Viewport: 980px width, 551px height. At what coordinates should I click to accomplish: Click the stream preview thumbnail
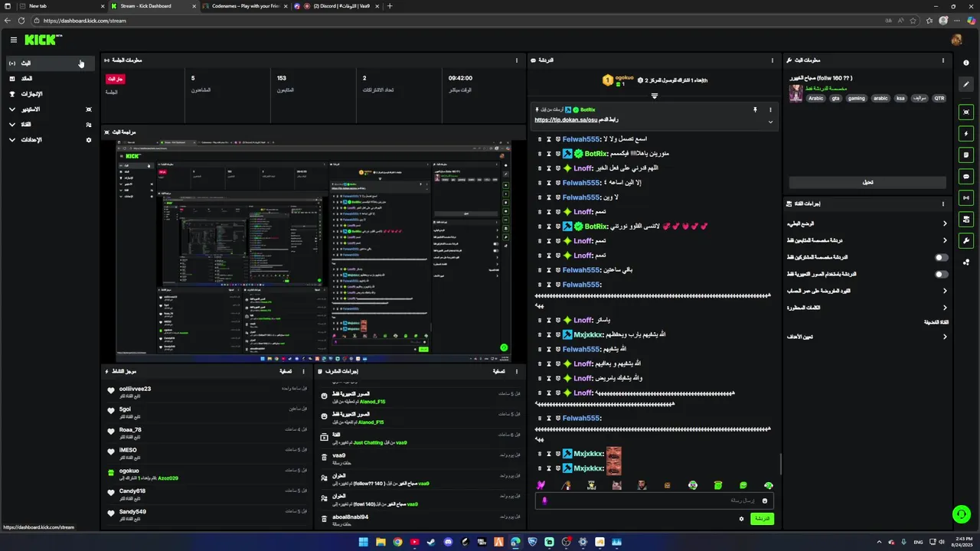(x=313, y=251)
